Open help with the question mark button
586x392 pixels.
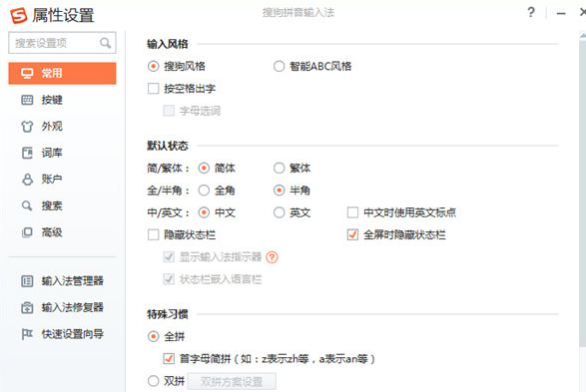(x=531, y=13)
